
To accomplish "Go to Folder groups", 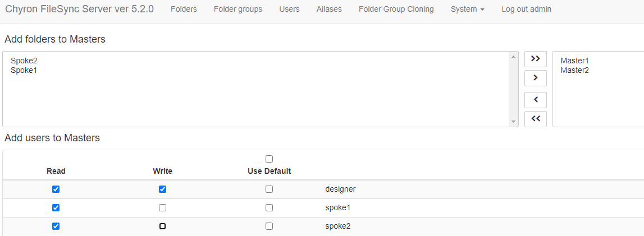I will pos(238,10).
